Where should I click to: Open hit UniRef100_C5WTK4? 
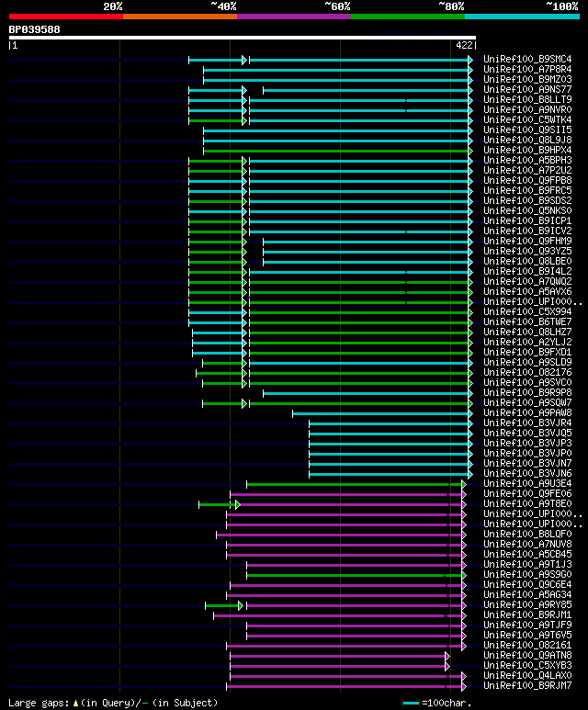tap(527, 120)
